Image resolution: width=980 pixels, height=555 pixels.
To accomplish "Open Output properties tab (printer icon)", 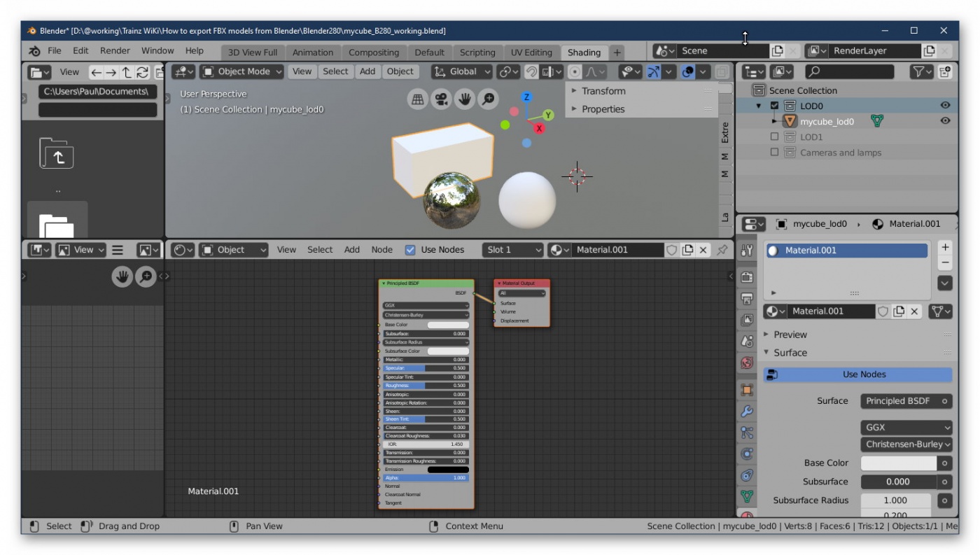I will coord(747,299).
